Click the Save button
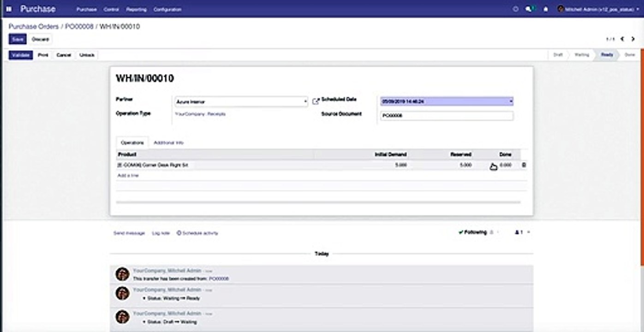The width and height of the screenshot is (644, 332). click(x=18, y=39)
